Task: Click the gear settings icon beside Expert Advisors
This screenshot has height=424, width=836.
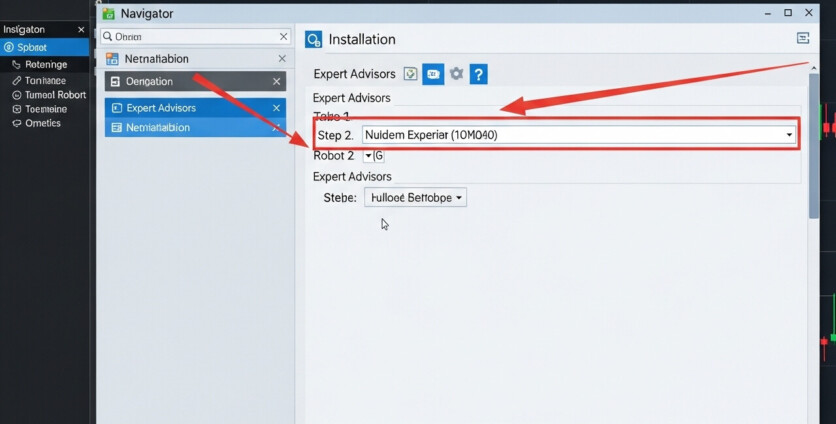Action: tap(456, 74)
